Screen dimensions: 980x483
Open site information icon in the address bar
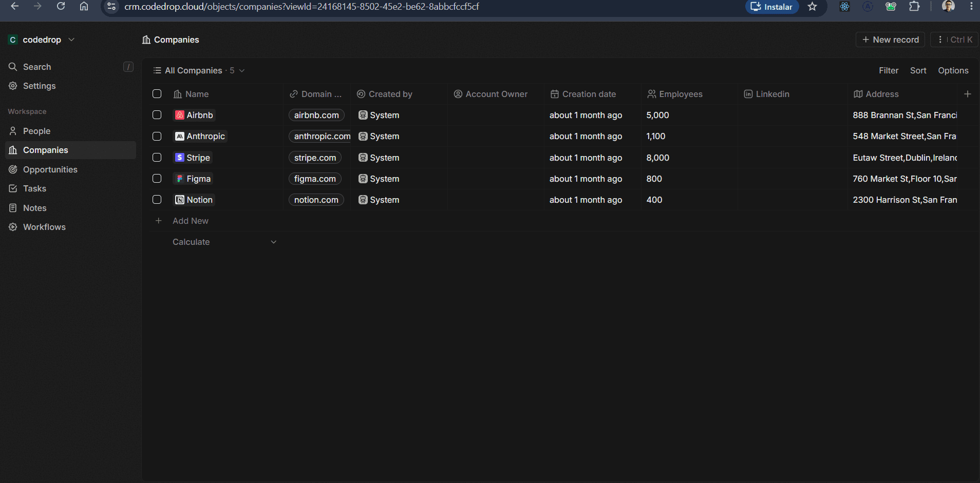point(111,7)
